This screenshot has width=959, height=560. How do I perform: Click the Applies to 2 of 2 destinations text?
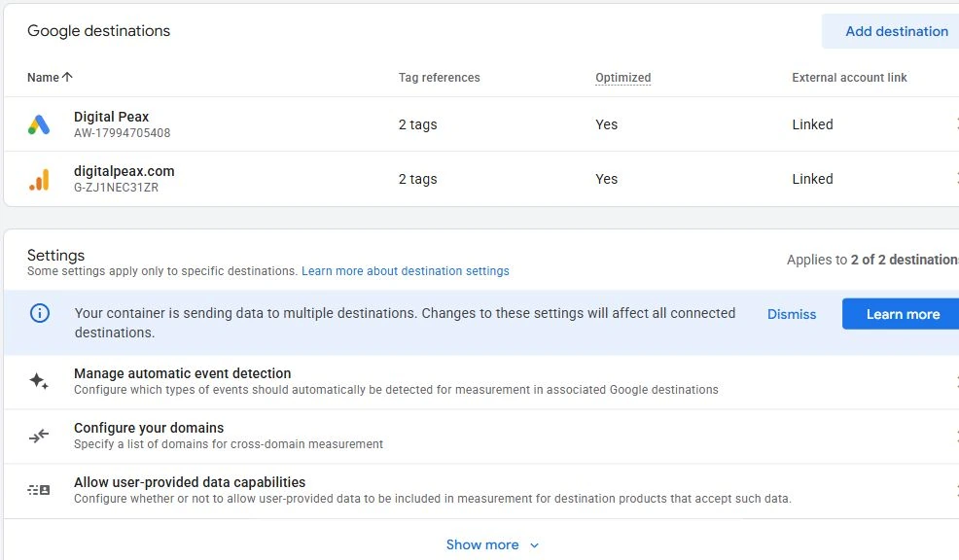coord(872,260)
